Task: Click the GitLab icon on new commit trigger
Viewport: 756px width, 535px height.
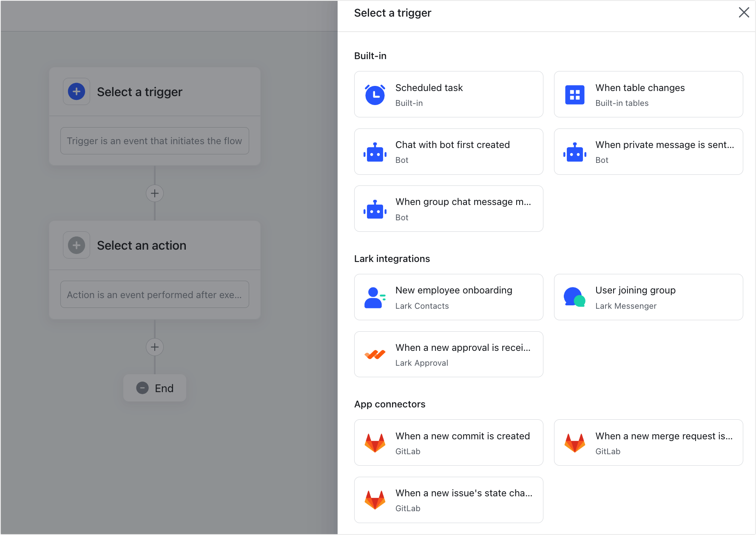Action: 375,442
